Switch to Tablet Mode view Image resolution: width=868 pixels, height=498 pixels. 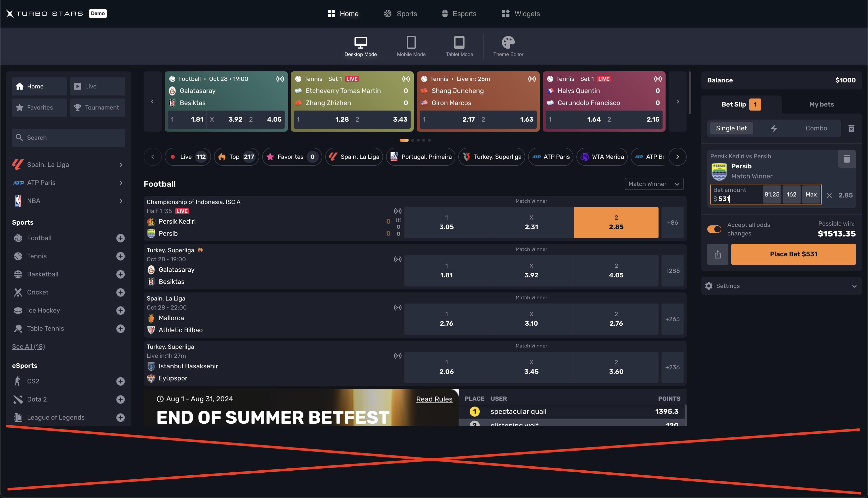click(459, 46)
